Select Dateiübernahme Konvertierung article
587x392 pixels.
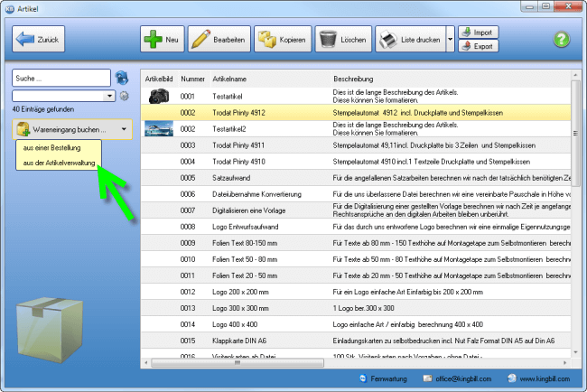356,194
